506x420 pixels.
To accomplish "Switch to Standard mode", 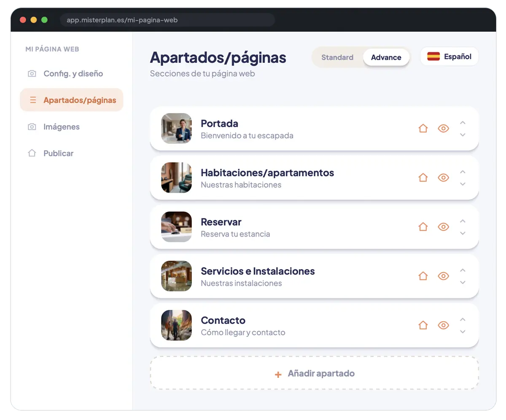I will [337, 57].
